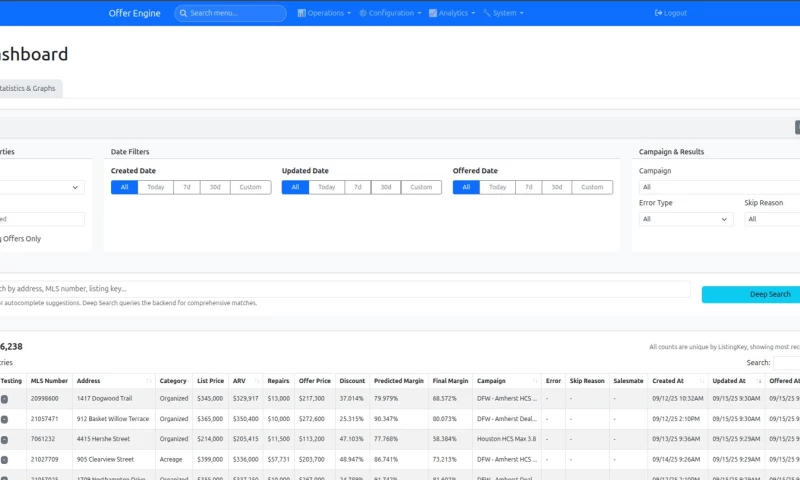800x480 pixels.
Task: Open the Skip Reason dropdown
Action: click(772, 219)
